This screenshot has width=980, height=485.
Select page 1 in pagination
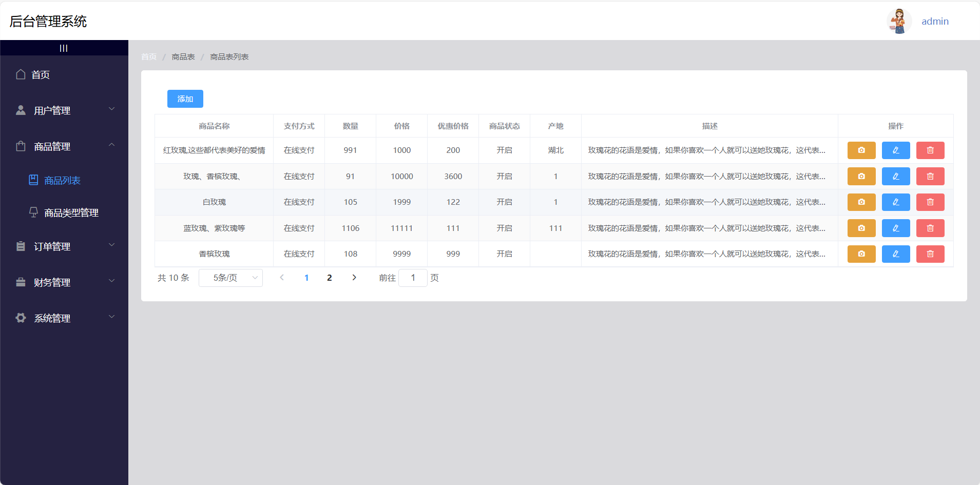point(306,278)
